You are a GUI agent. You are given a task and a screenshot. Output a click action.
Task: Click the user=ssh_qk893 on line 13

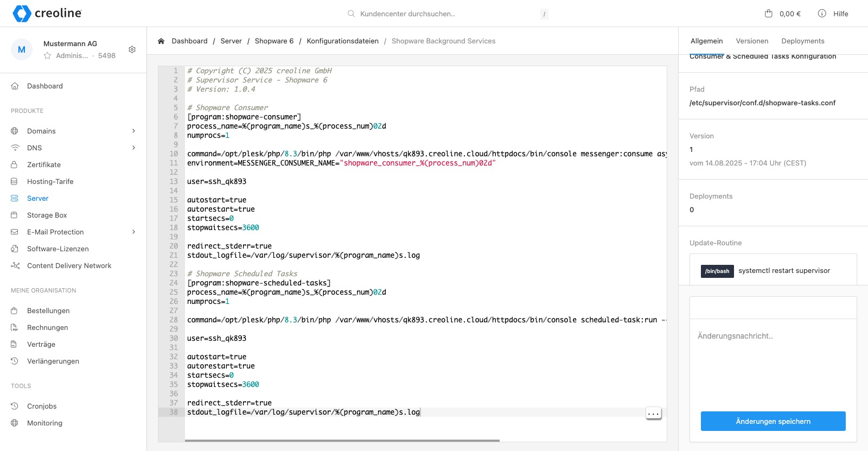tap(216, 181)
